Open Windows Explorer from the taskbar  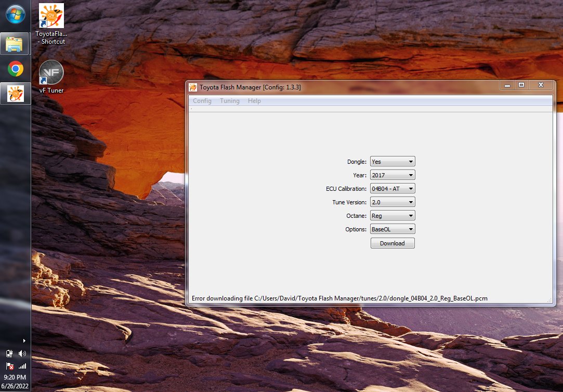click(15, 44)
